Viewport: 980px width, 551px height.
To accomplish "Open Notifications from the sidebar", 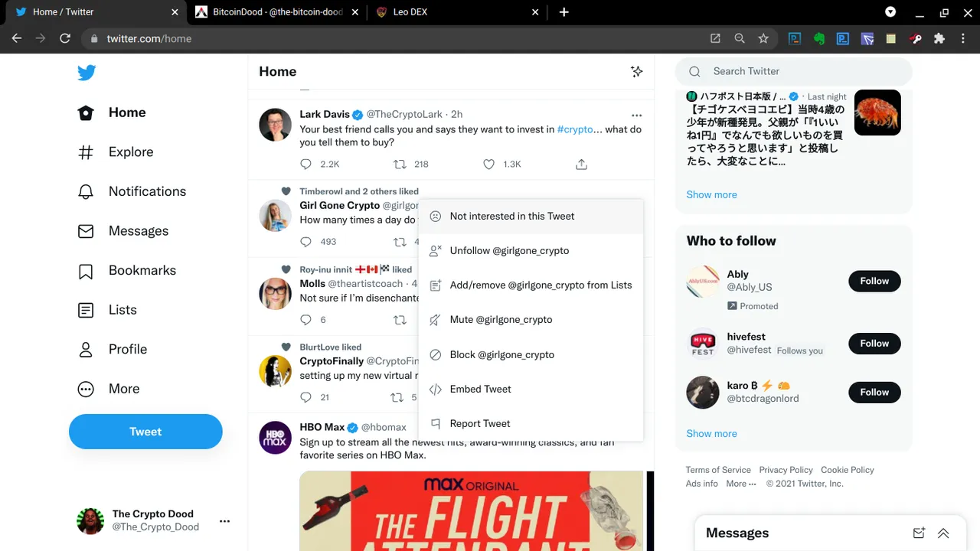I will tap(132, 191).
